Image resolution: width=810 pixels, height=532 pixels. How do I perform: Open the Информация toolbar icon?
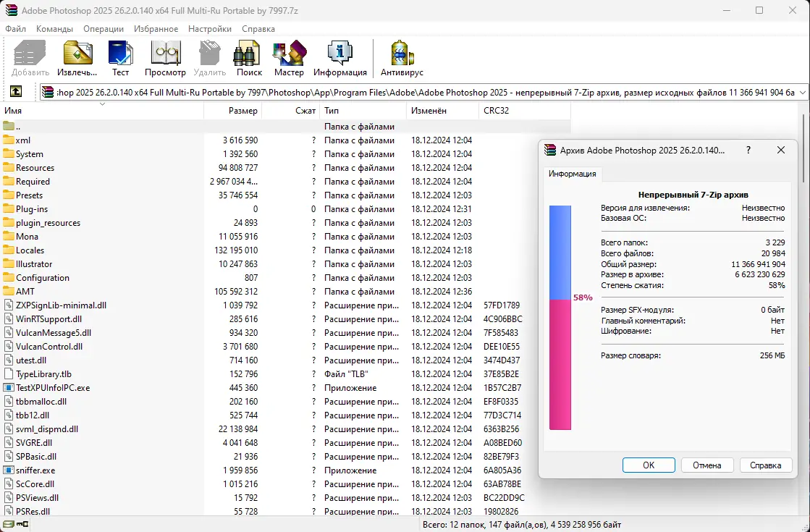[340, 53]
